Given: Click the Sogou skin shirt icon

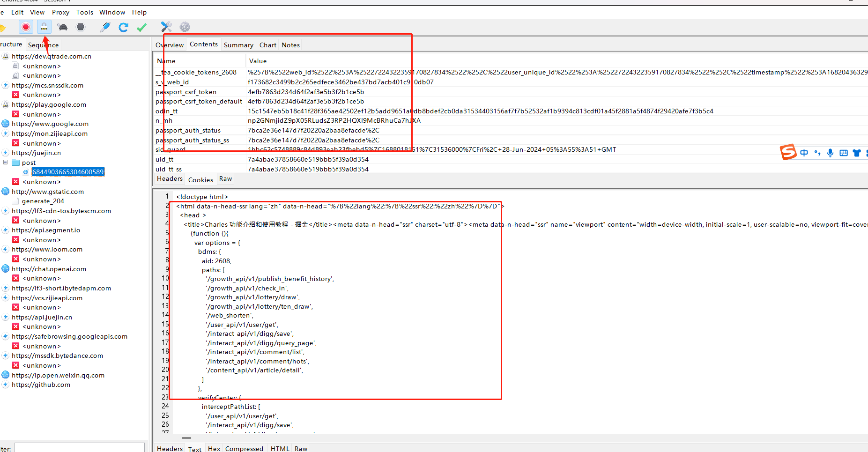Looking at the screenshot, I should click(857, 153).
